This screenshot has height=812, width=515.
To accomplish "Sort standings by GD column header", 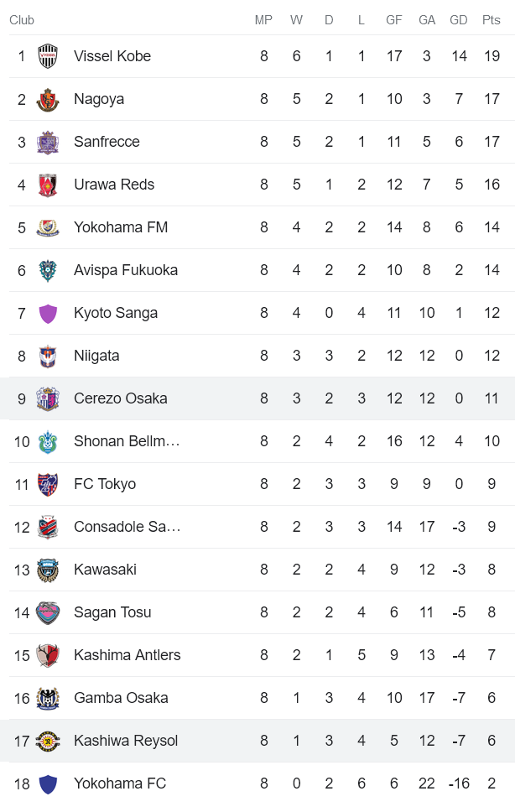I will [459, 20].
